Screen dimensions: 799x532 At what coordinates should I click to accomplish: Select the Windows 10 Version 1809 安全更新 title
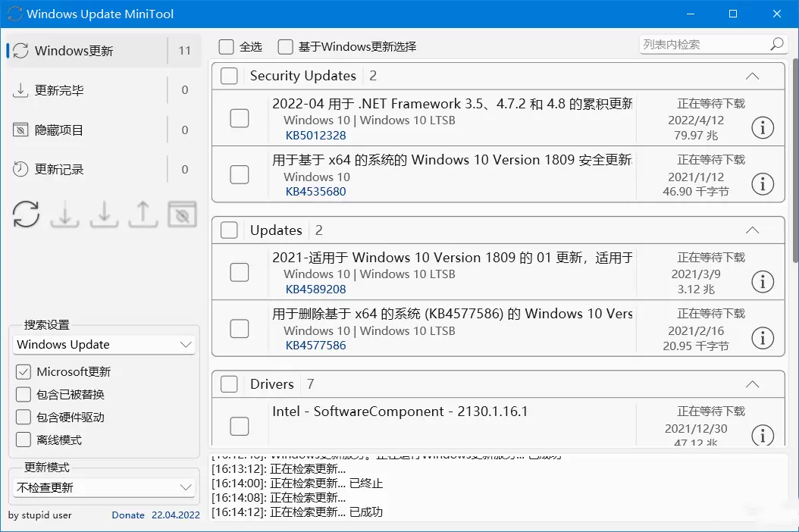point(452,160)
